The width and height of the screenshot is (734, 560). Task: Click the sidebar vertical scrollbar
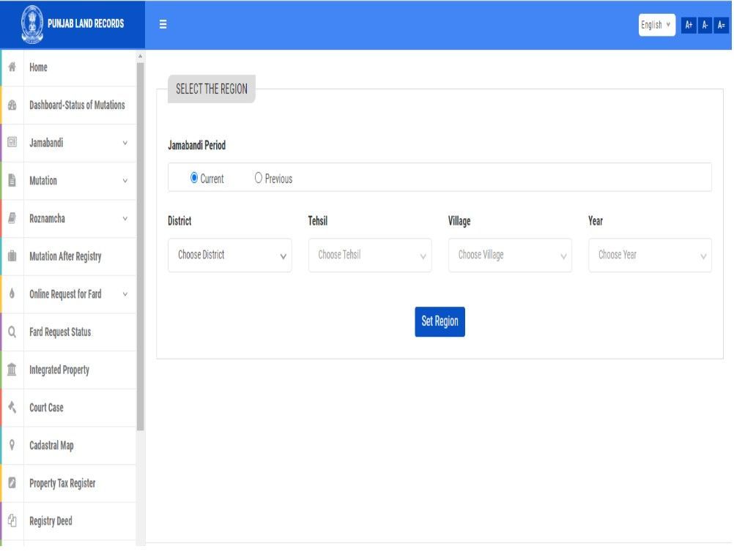pos(140,242)
